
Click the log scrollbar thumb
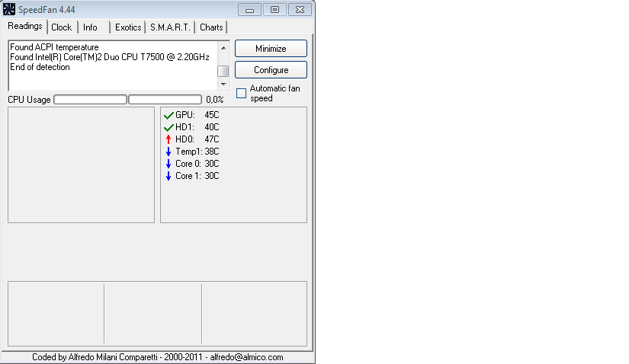click(x=223, y=71)
